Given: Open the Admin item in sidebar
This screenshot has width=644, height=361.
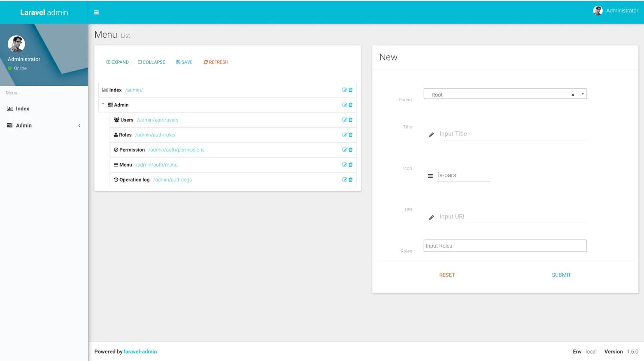Looking at the screenshot, I should (x=44, y=126).
